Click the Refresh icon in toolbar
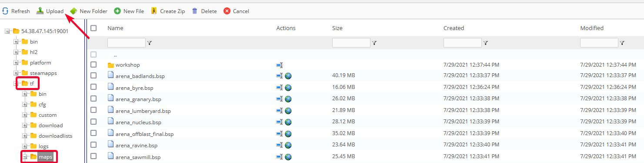 [x=6, y=11]
